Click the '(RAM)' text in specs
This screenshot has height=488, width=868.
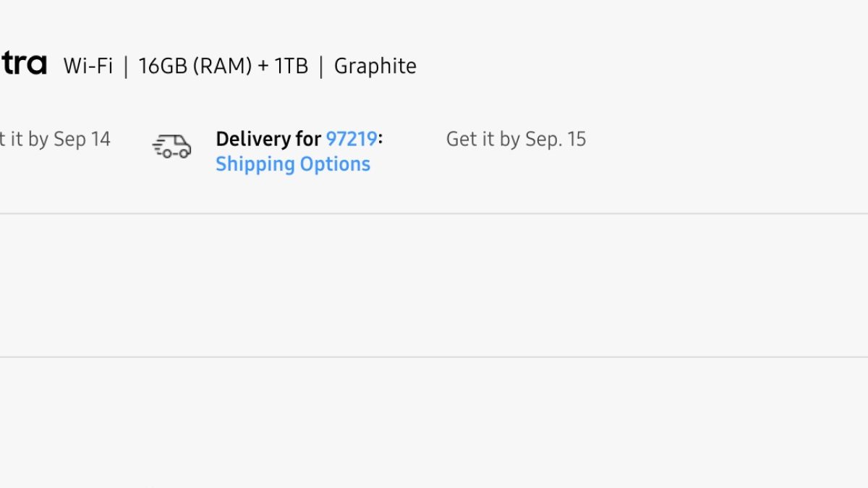223,66
